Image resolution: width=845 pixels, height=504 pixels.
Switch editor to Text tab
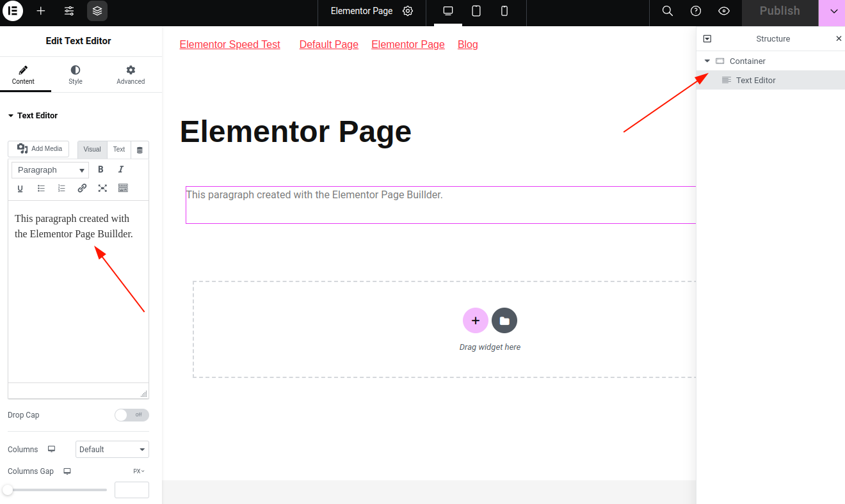[x=119, y=149]
